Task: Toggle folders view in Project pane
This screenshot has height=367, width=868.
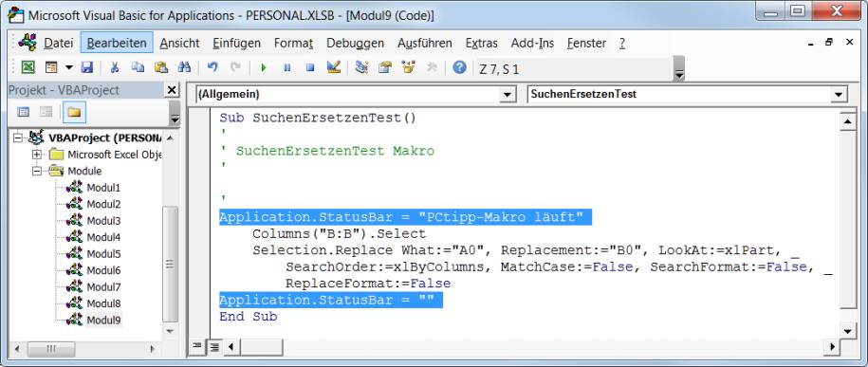Action: point(74,112)
